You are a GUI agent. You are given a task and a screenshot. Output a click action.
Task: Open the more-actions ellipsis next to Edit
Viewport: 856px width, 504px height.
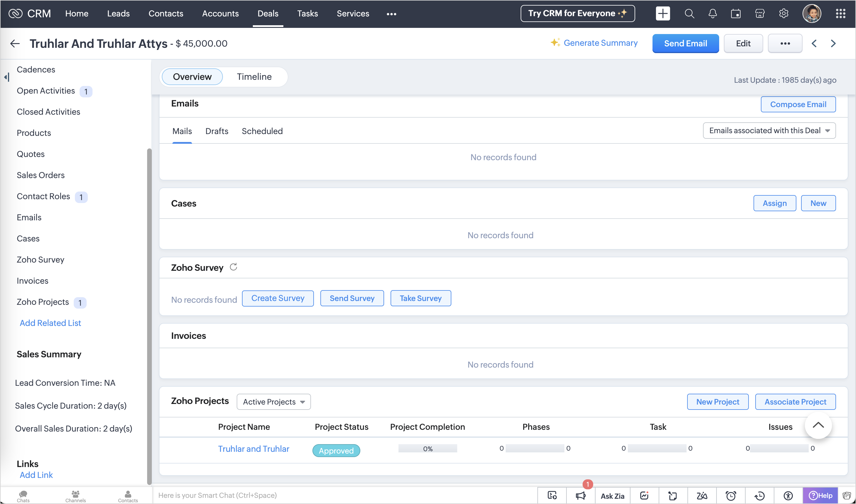pyautogui.click(x=785, y=43)
